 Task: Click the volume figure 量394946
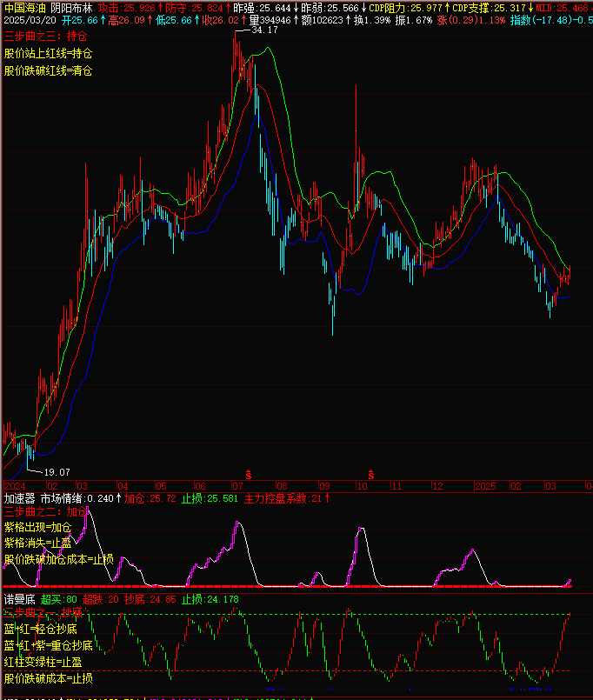(x=270, y=20)
